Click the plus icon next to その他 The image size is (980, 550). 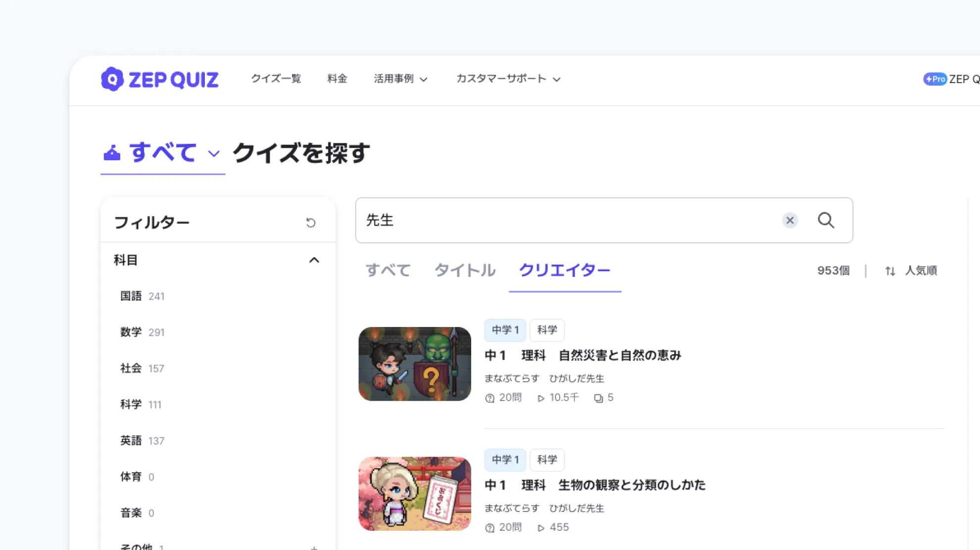coord(314,547)
